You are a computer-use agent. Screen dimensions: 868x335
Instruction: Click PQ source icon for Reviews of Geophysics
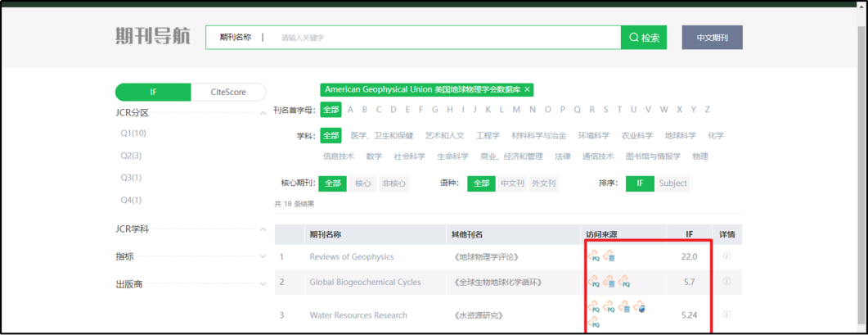[593, 256]
